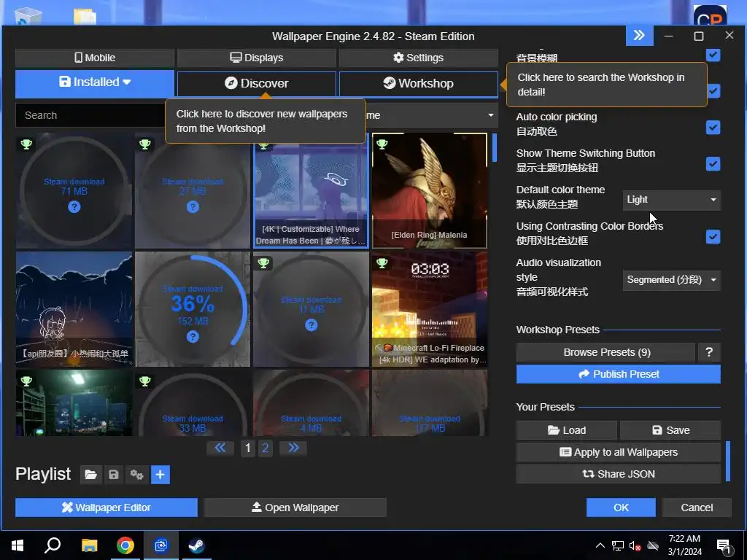Switch to the Mobile tab
This screenshot has height=560, width=747.
pos(95,58)
